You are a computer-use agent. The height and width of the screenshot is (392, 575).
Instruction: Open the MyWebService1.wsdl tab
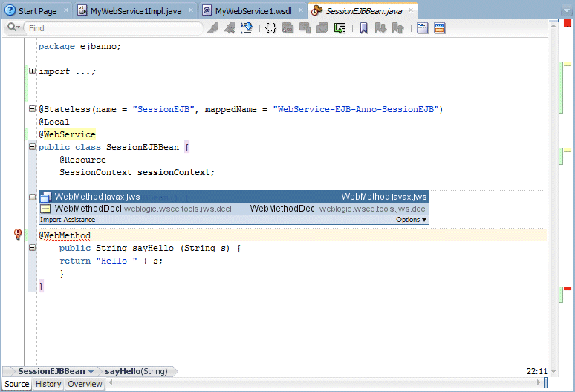253,11
